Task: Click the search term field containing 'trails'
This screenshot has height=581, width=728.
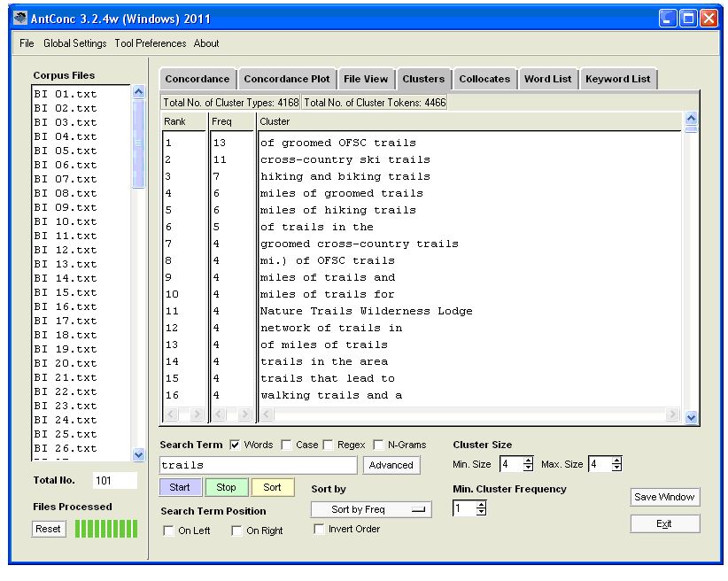Action: tap(258, 465)
